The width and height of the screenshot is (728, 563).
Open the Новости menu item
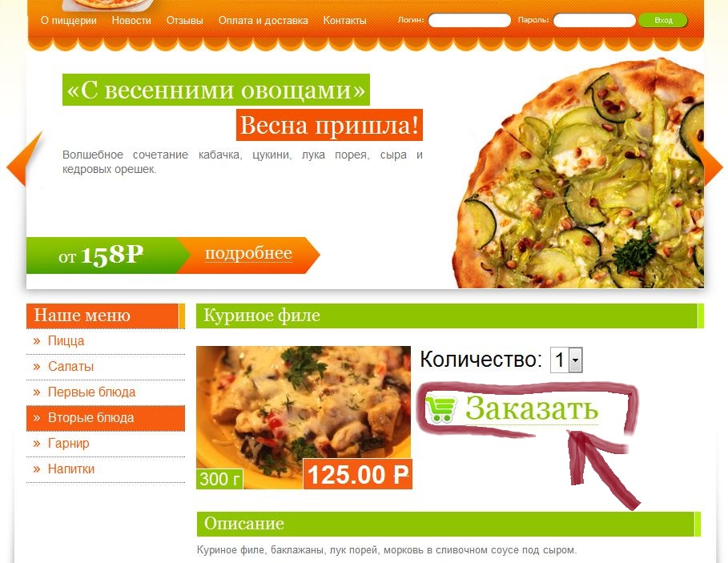pos(131,21)
